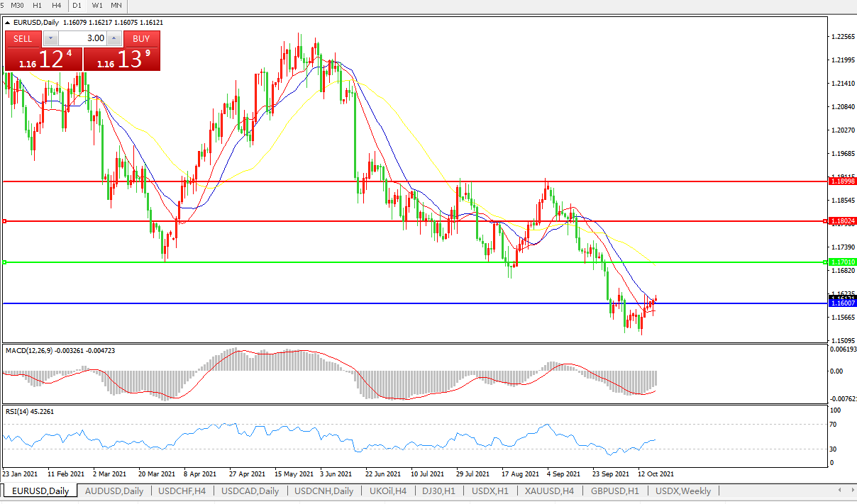The height and width of the screenshot is (504, 857).
Task: Click the 1.17010 green line handle
Action: pyautogui.click(x=4, y=262)
